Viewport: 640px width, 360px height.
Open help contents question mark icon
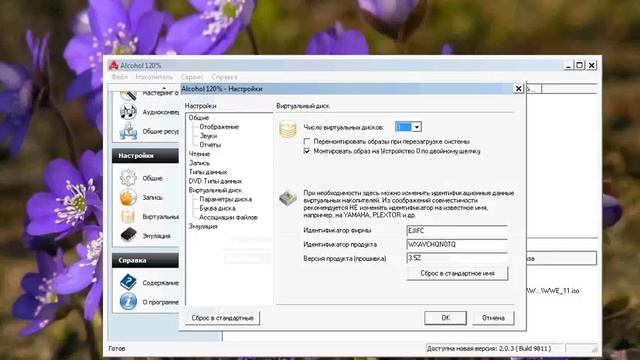tap(128, 282)
